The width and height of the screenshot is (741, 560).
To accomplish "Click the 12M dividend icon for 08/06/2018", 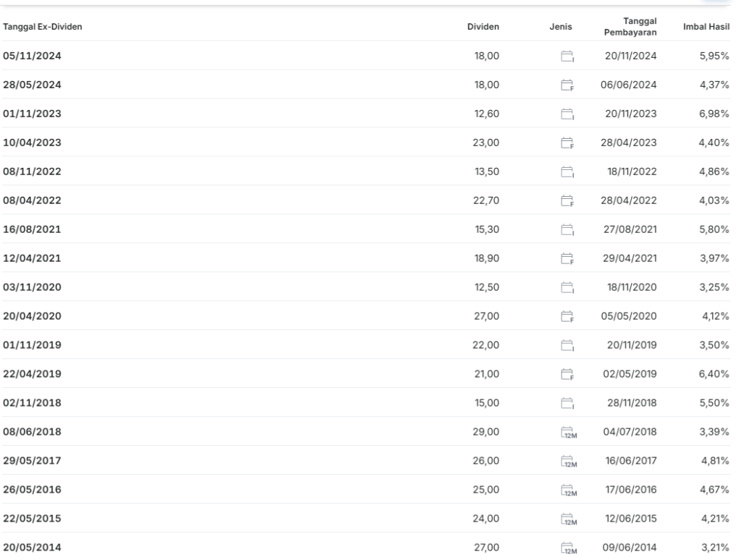I will pyautogui.click(x=569, y=432).
